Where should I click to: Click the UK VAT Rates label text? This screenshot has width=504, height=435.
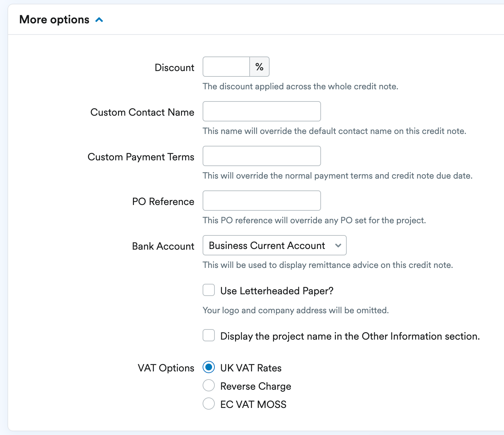[x=251, y=368]
